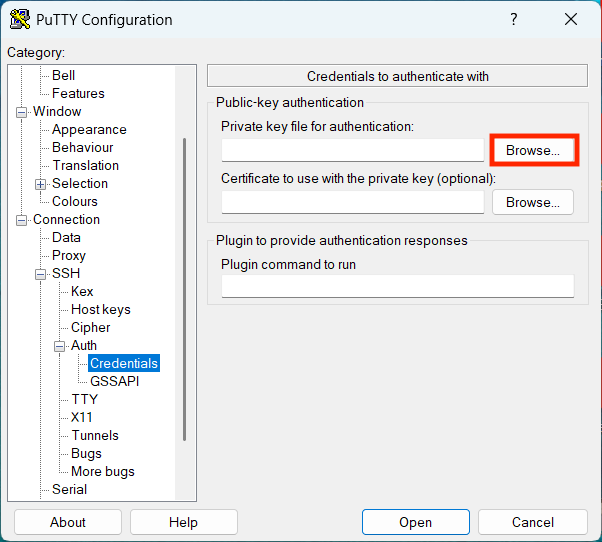Click the 'Plugin command to run' label
This screenshot has width=602, height=542.
(x=288, y=264)
